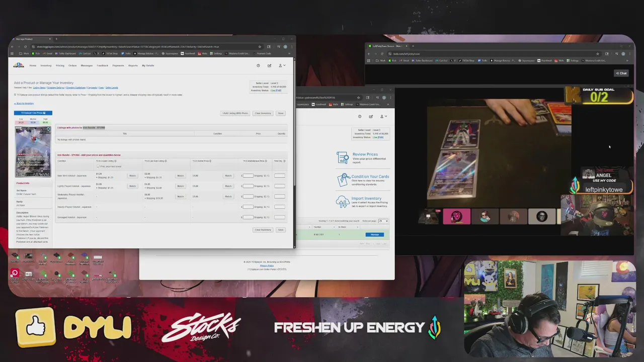Expand account menu in back TCGplayer window
Viewport: 644px width, 362px height.
coord(383,117)
